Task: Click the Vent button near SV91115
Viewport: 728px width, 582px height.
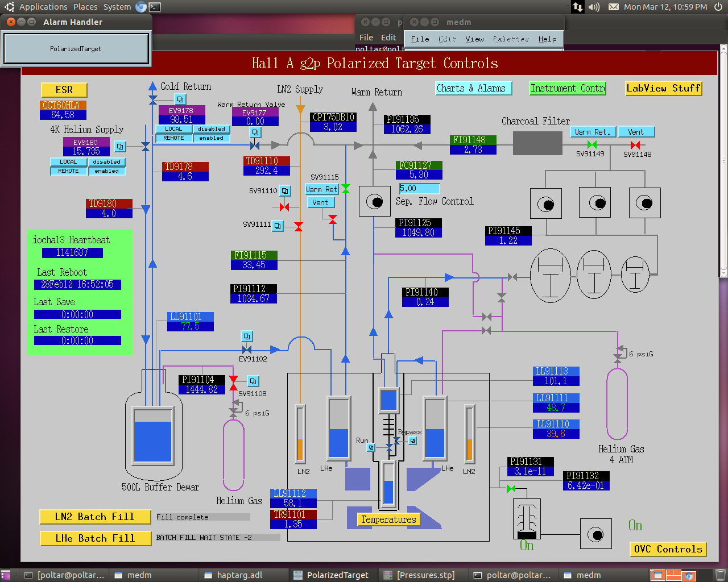Action: pos(320,202)
